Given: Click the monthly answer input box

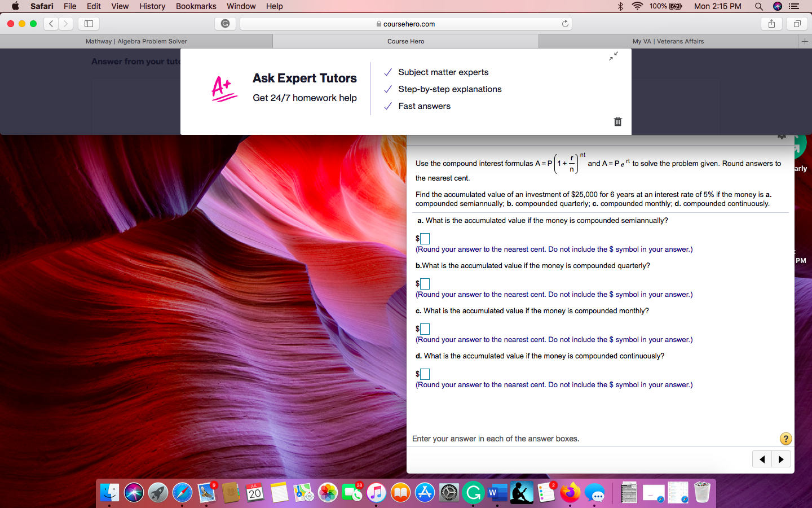Looking at the screenshot, I should pos(425,329).
